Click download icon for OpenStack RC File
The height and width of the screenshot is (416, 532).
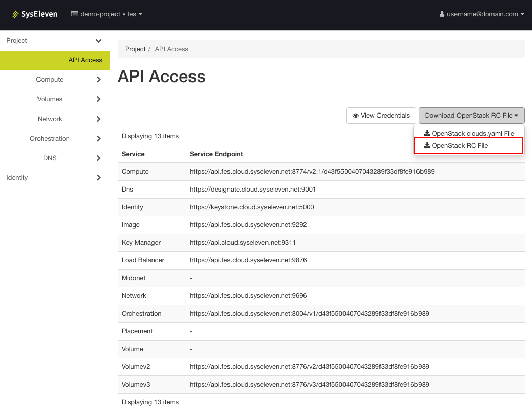[427, 145]
